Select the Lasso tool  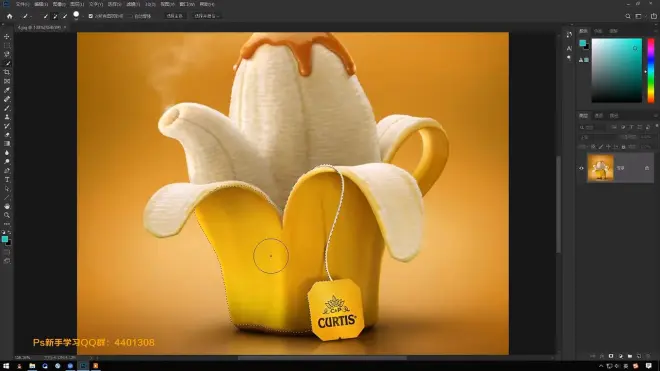(x=7, y=54)
